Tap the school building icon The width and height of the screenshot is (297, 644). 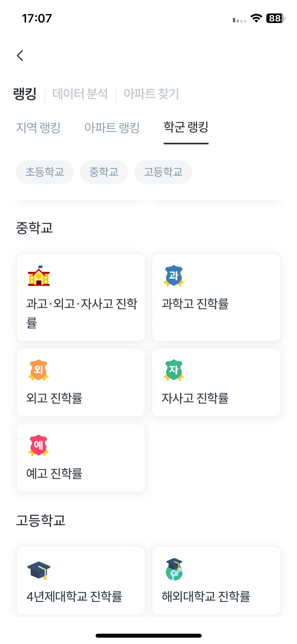coord(39,276)
